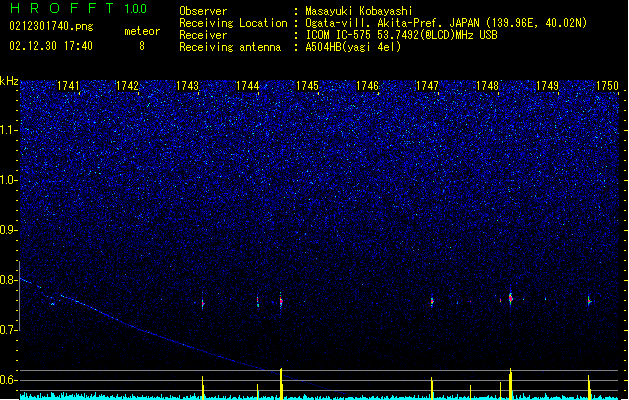Click the meteor echo just before 1747
This screenshot has height=400, width=629.
tap(432, 301)
